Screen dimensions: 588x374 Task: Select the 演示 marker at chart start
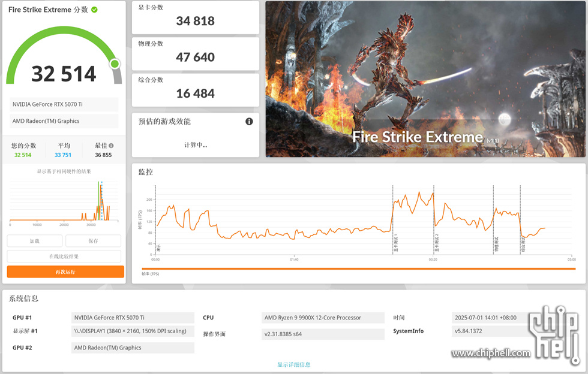[158, 248]
